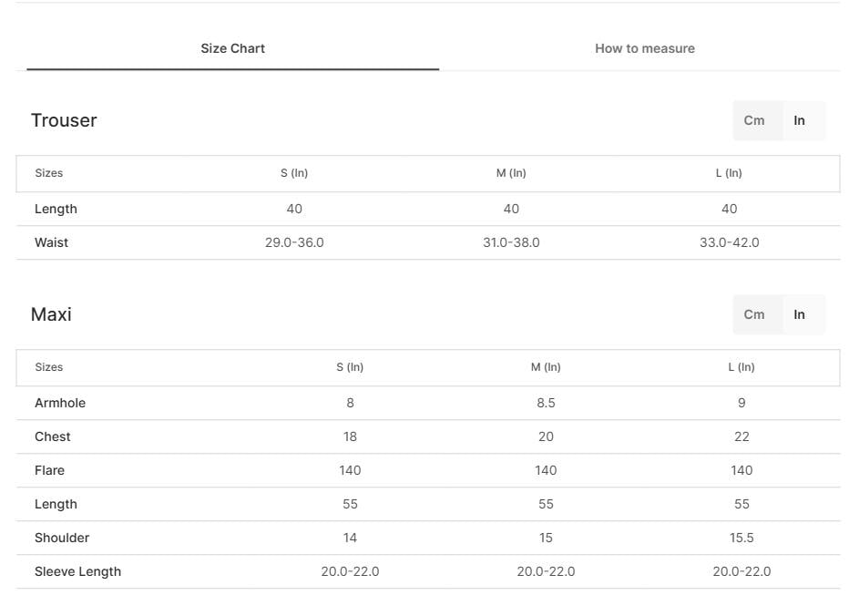Click the 33.0-42.0 waist measurement
The height and width of the screenshot is (616, 849).
[x=729, y=242]
